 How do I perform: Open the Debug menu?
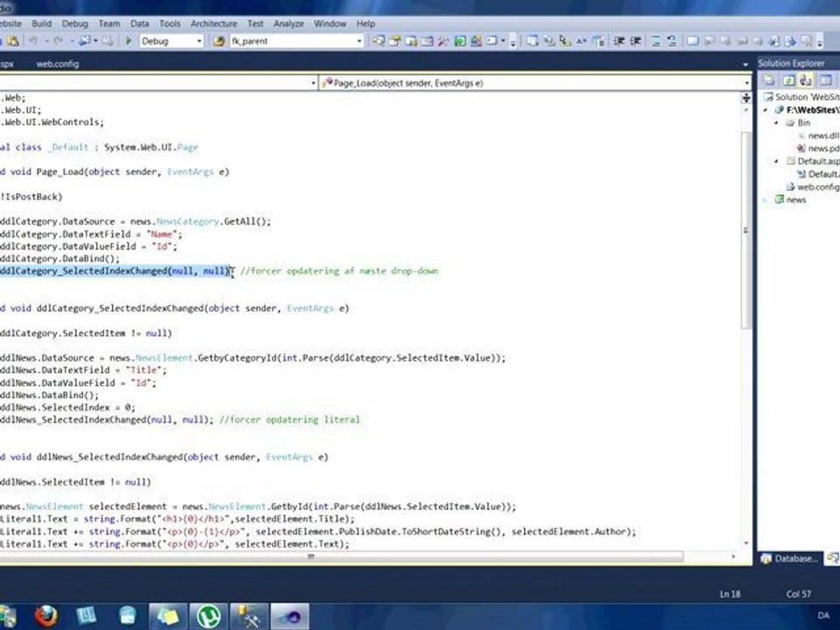coord(75,24)
